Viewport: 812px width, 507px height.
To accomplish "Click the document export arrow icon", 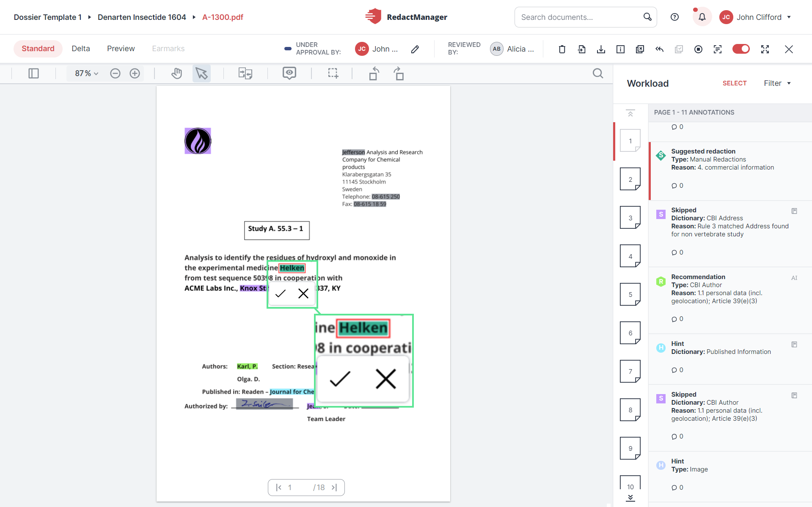I will (x=581, y=49).
